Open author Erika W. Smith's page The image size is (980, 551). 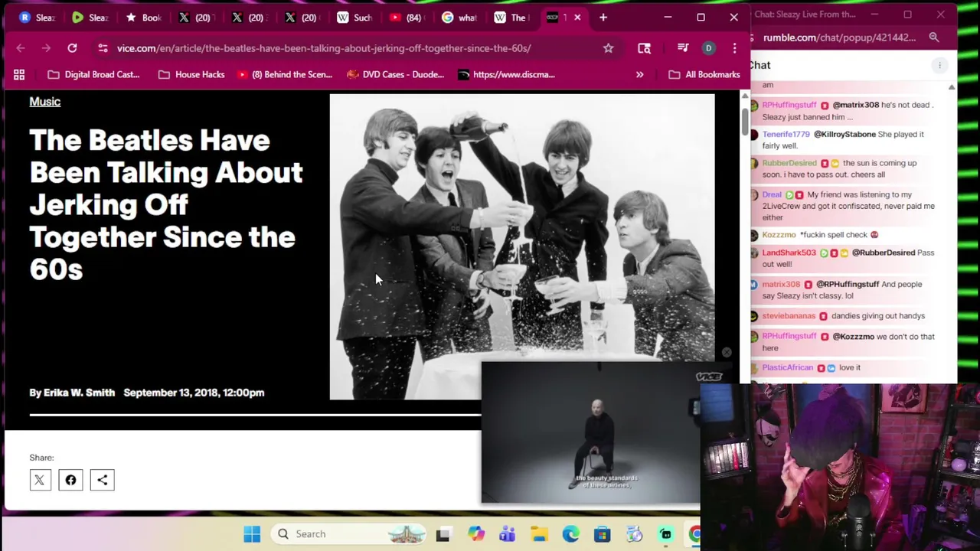80,393
